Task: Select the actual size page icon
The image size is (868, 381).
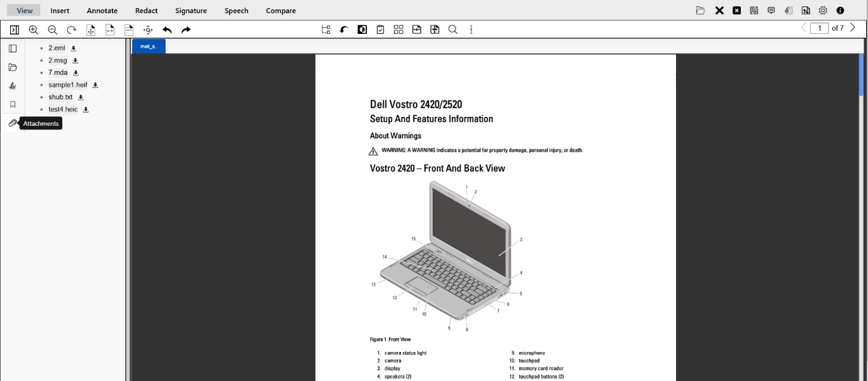Action: (x=129, y=30)
